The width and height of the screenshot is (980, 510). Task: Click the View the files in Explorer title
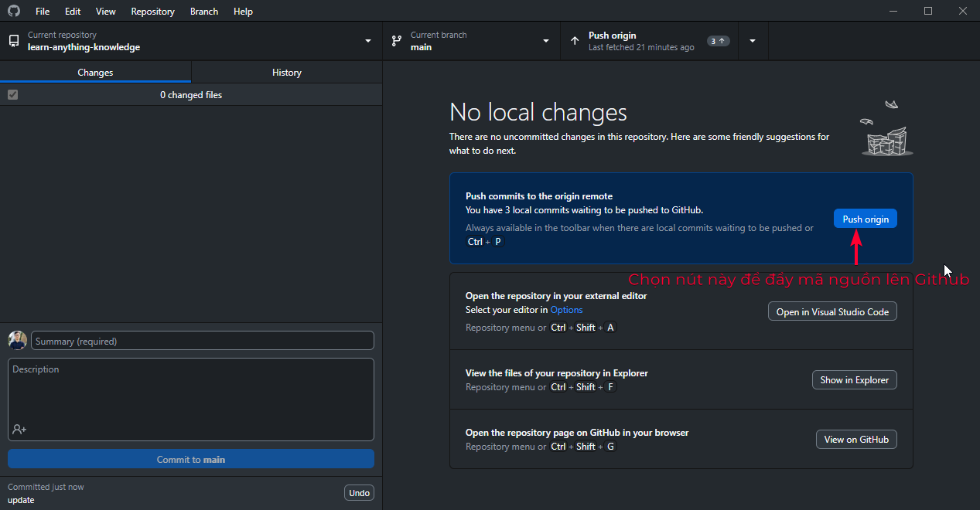pos(557,373)
